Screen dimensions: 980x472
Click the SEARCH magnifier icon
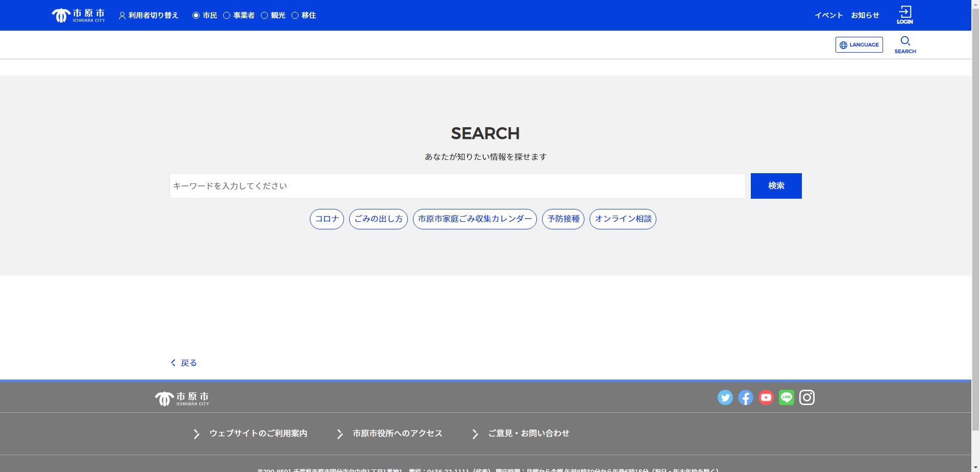[x=905, y=45]
